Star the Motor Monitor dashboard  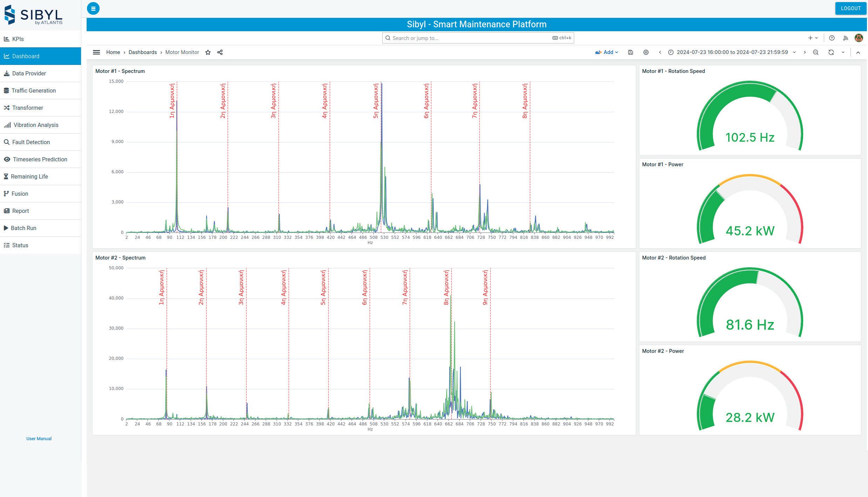(208, 52)
